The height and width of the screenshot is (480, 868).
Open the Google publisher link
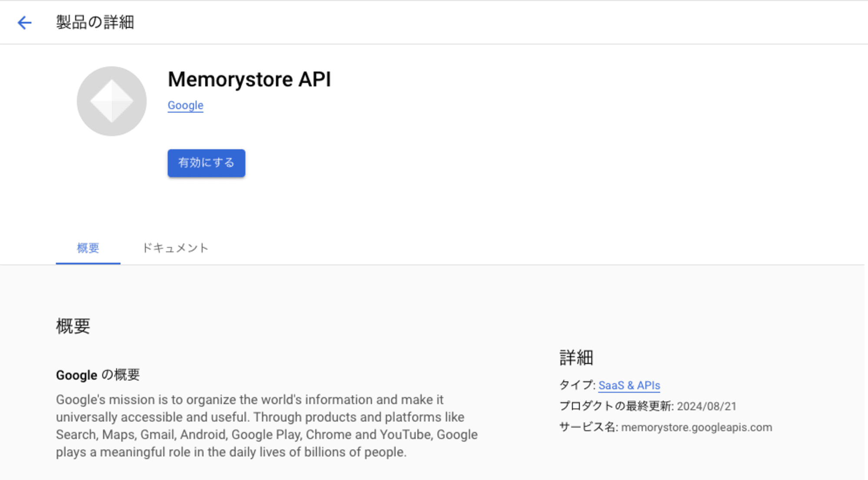tap(185, 105)
